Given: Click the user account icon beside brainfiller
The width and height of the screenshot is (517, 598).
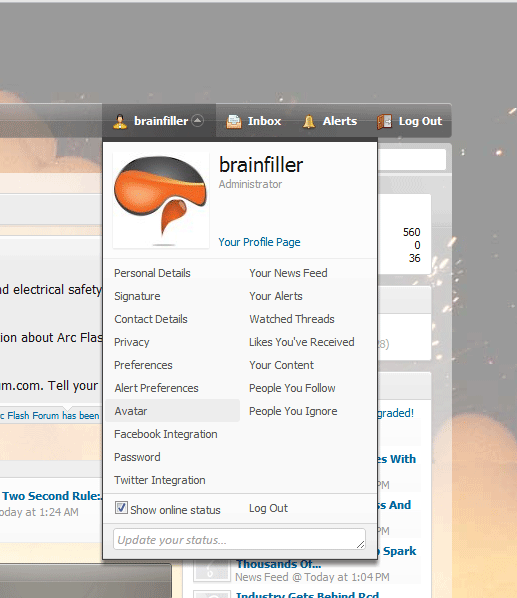Looking at the screenshot, I should 120,121.
